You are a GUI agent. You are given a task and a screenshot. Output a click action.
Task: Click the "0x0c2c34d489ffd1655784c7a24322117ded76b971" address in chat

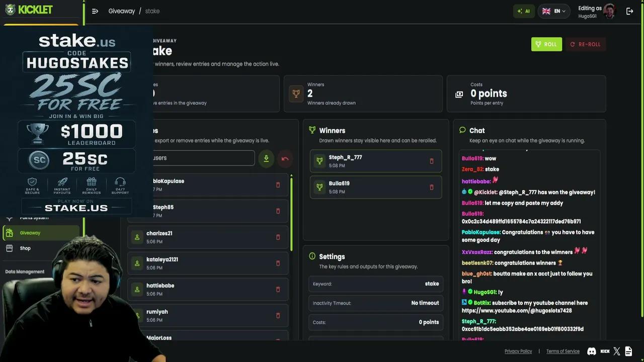[521, 221]
